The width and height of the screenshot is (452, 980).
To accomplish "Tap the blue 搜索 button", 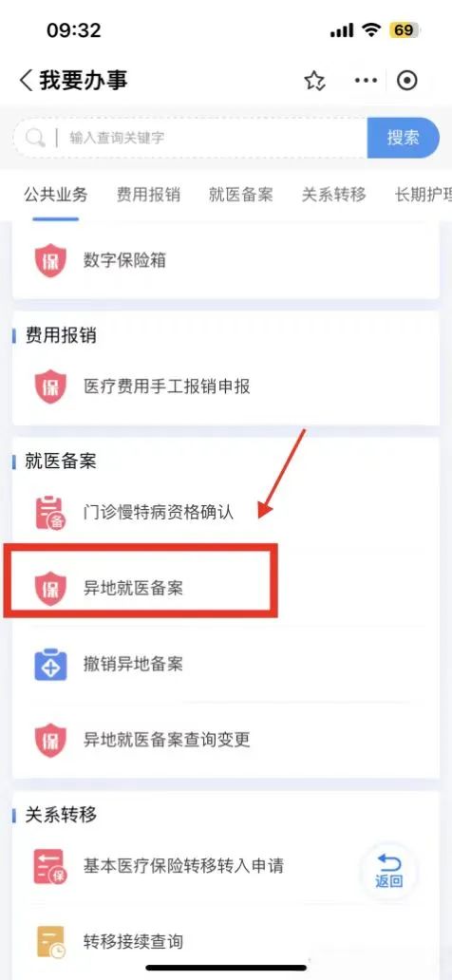I will click(x=404, y=138).
